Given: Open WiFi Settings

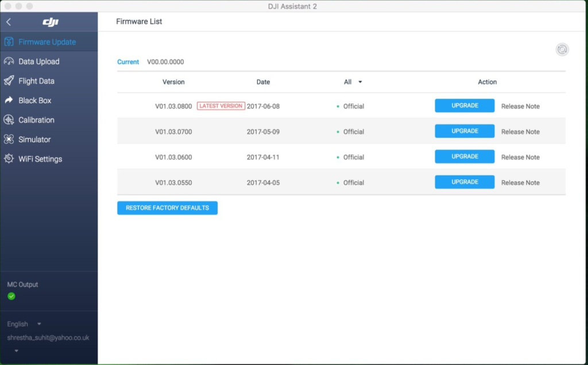Looking at the screenshot, I should tap(39, 159).
